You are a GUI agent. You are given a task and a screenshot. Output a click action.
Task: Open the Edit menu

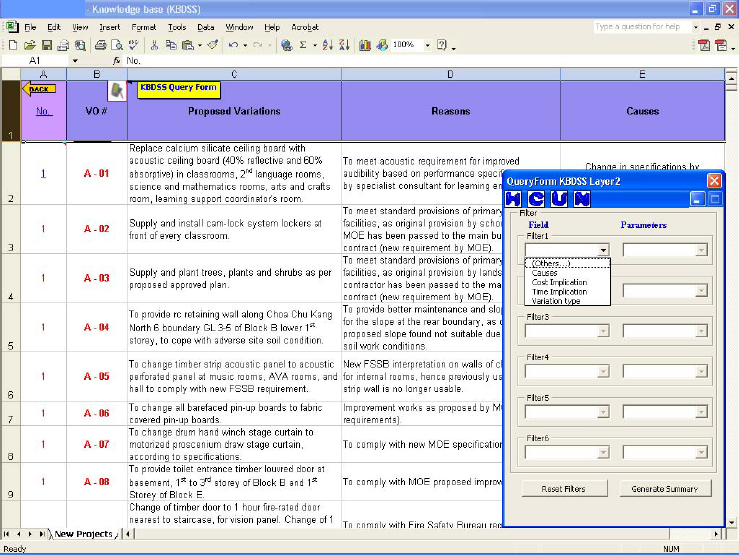[x=54, y=27]
